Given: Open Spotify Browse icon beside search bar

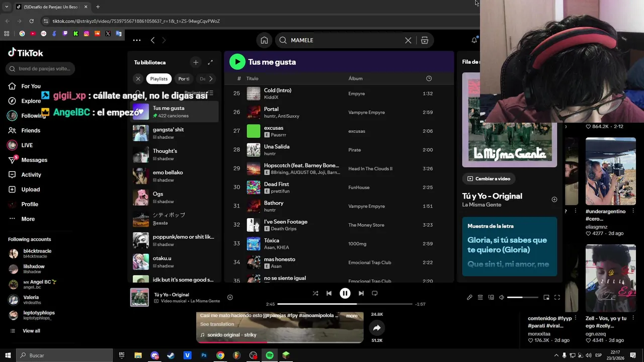Looking at the screenshot, I should (425, 40).
